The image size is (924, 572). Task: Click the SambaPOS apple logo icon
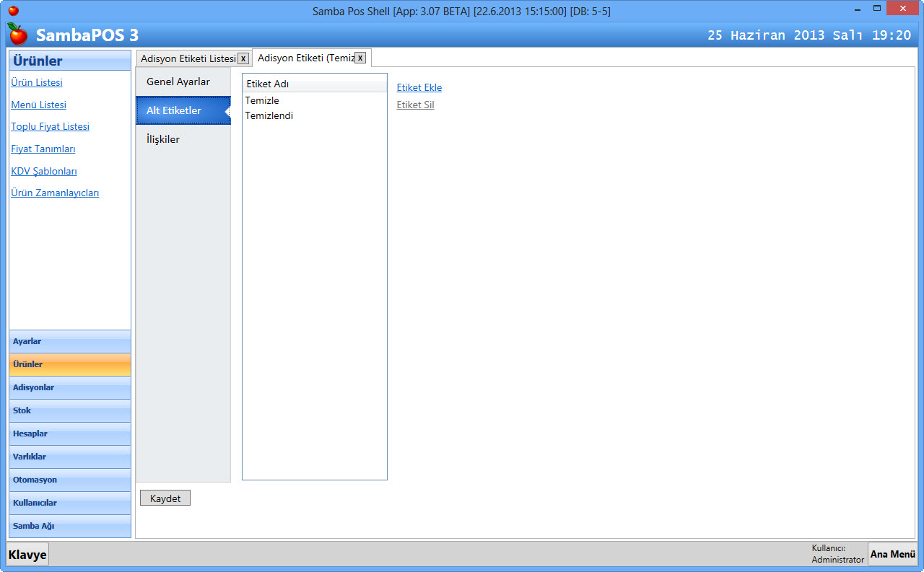pos(17,34)
